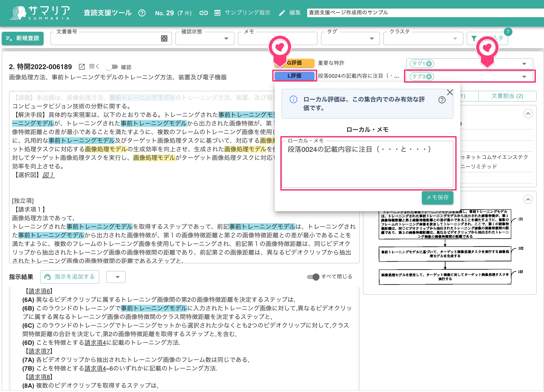Remove タグ3 chip

click(429, 77)
